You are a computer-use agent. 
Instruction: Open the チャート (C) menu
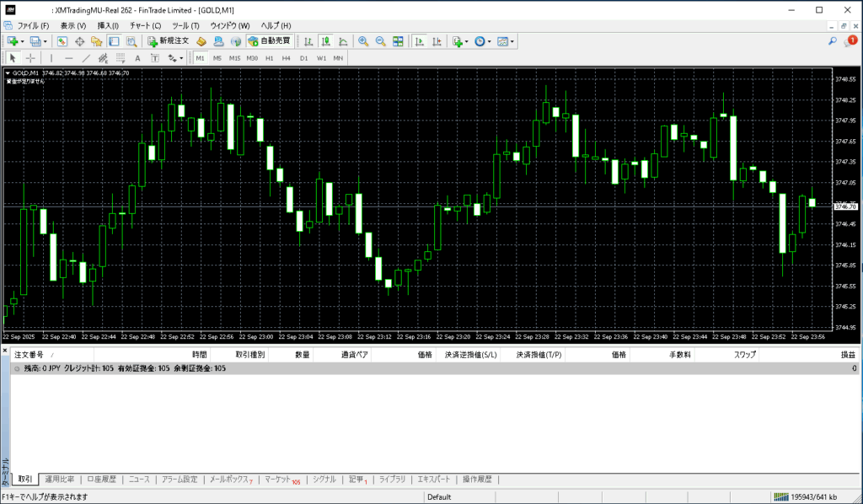pyautogui.click(x=145, y=26)
